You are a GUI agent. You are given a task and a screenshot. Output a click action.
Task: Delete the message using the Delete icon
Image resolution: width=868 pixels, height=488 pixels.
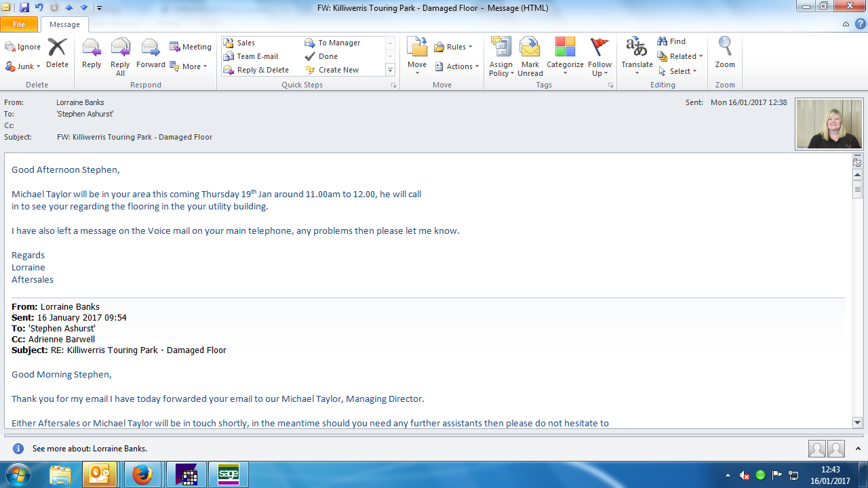pyautogui.click(x=57, y=54)
